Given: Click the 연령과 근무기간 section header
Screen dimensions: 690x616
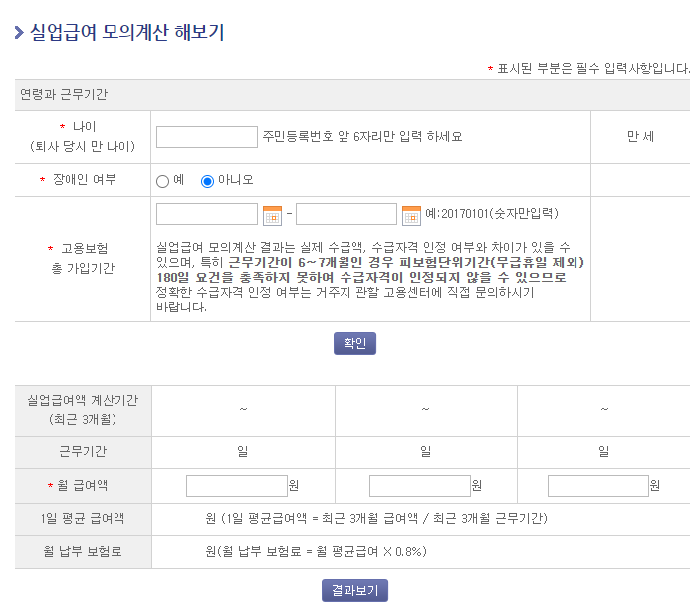Looking at the screenshot, I should (64, 94).
